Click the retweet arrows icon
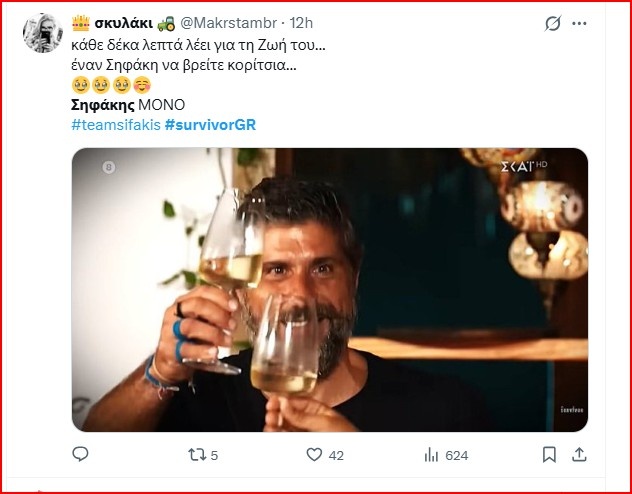 coord(197,455)
